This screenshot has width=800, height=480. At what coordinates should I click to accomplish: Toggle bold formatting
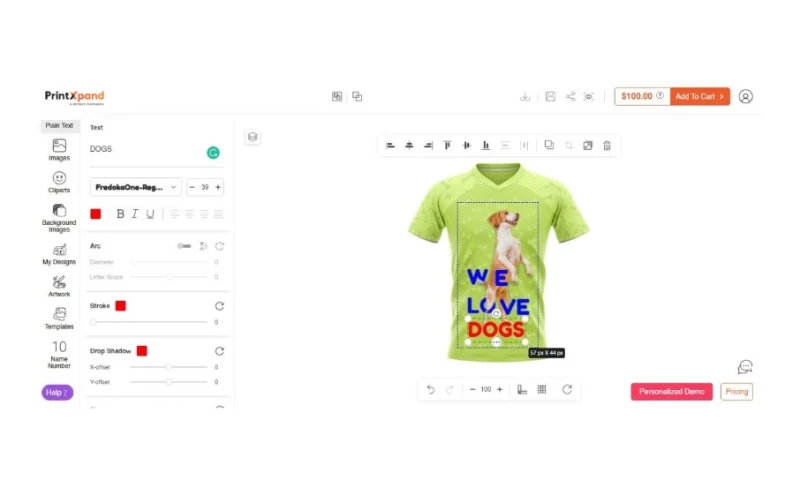[x=120, y=214]
